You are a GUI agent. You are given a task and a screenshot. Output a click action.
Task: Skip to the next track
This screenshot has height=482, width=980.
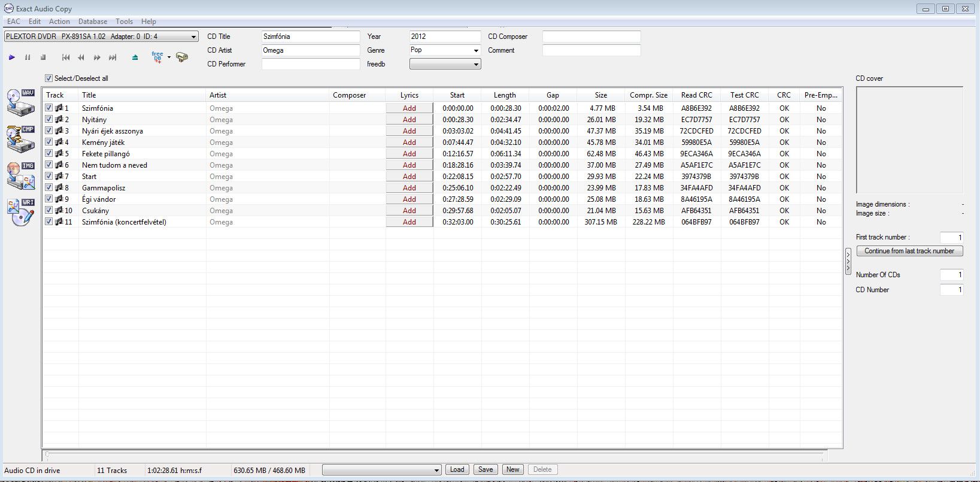tap(113, 57)
